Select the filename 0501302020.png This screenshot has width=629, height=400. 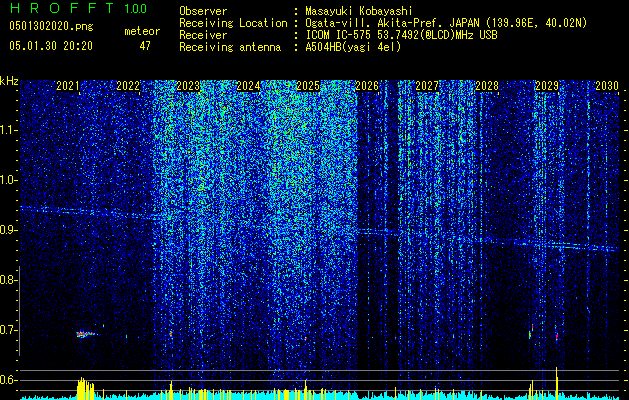(51, 27)
